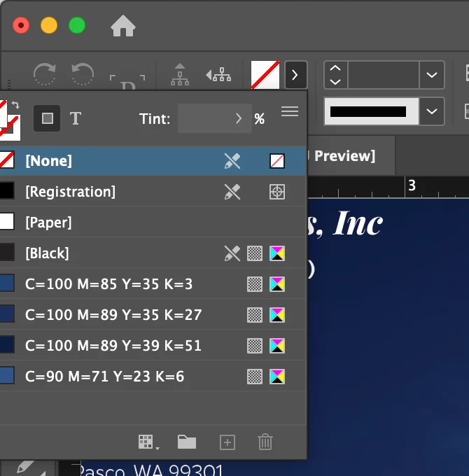
Task: Click non-editable pencil icon on [Registration] row
Action: tap(232, 192)
